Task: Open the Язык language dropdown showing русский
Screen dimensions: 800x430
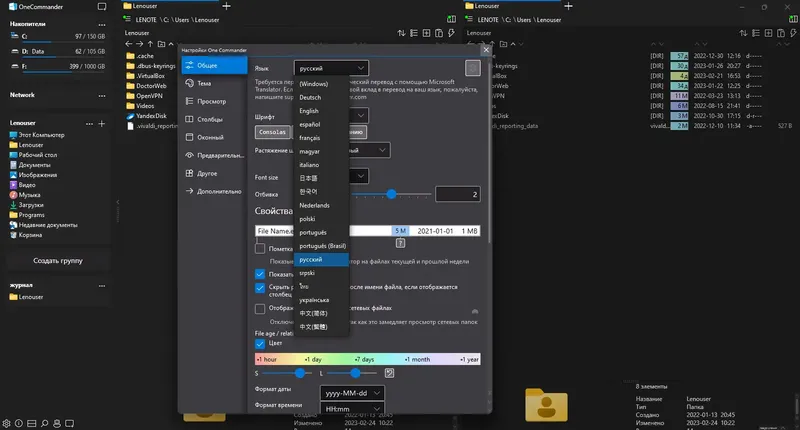Action: [332, 68]
